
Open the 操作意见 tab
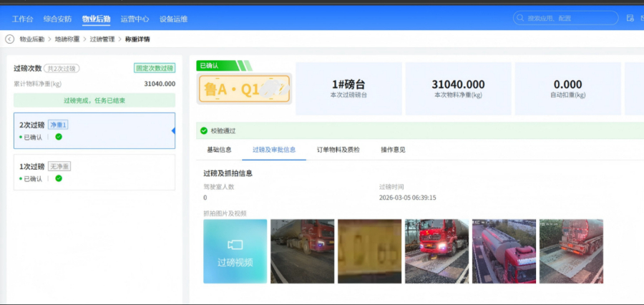393,150
